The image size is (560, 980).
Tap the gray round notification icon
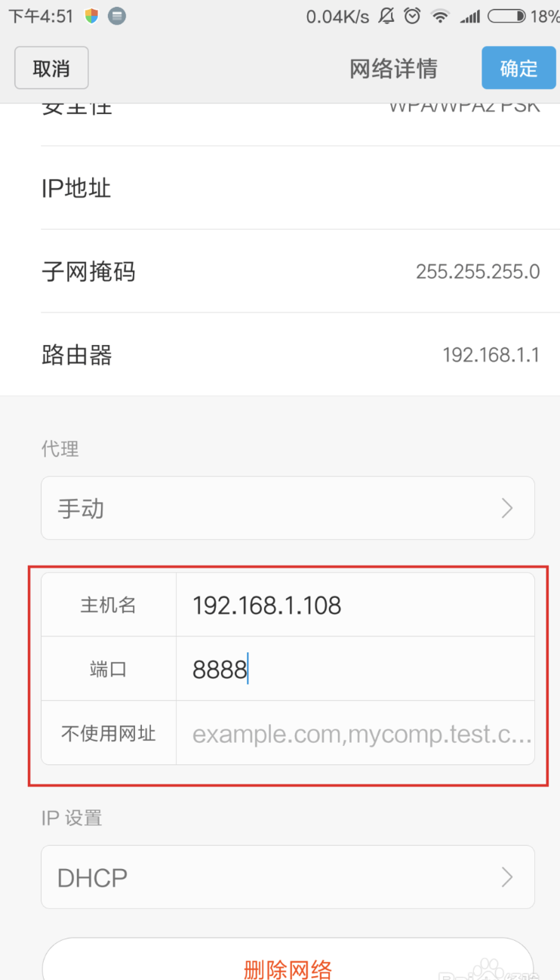pos(116,16)
